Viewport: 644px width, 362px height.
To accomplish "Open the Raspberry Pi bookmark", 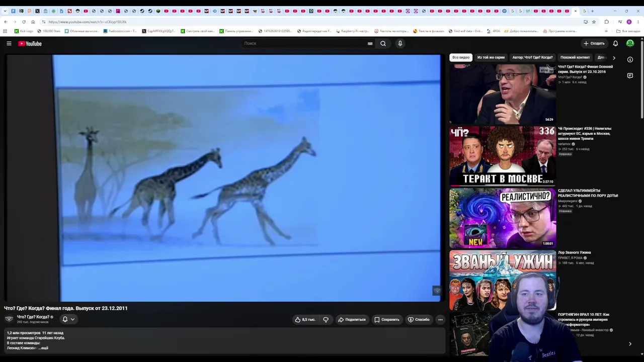I will pos(353,31).
